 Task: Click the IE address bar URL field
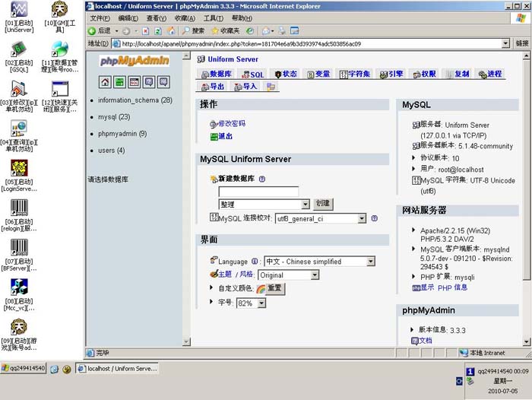[307, 43]
